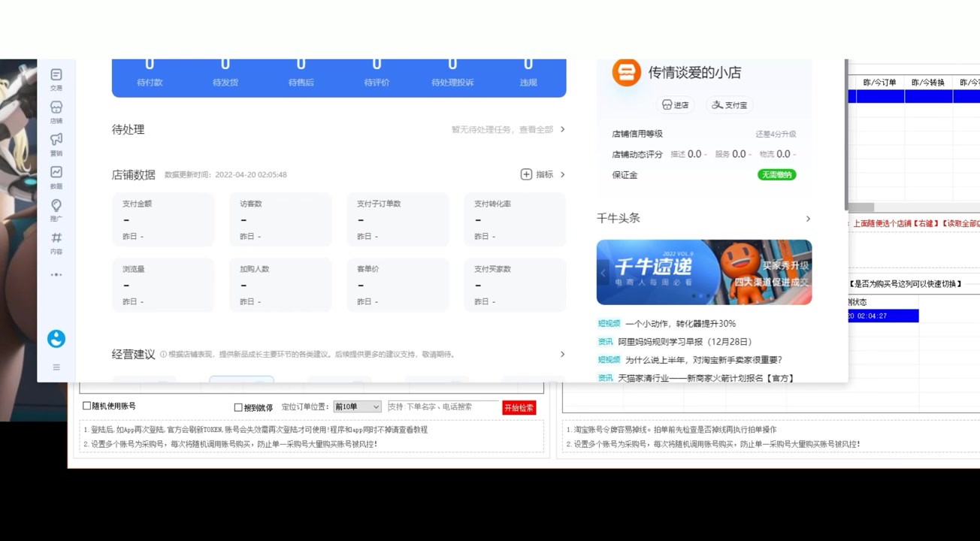This screenshot has height=541, width=980.
Task: Click the 加购人数 data card
Action: [x=280, y=285]
